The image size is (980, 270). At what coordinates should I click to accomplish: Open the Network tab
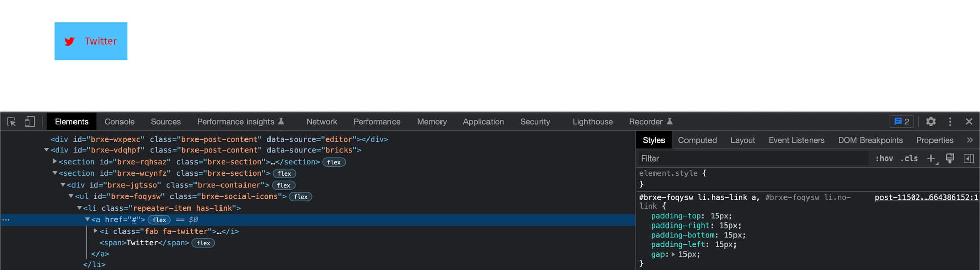click(322, 122)
